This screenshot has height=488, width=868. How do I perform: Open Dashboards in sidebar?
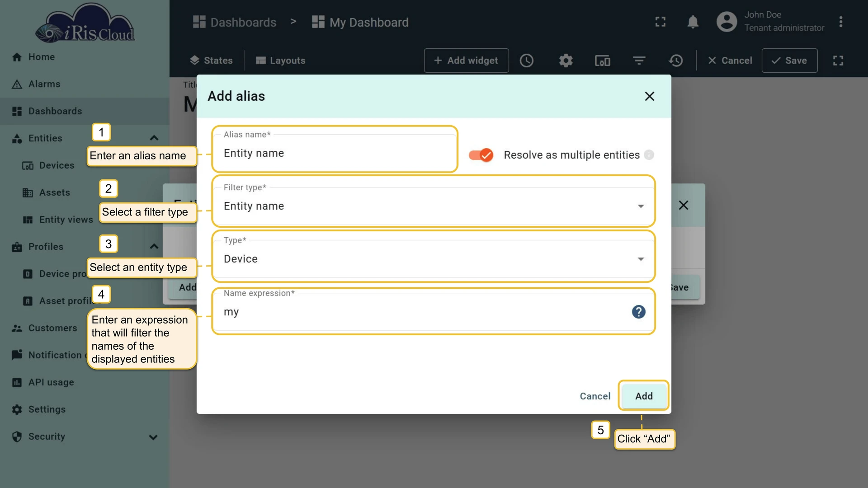(x=85, y=111)
